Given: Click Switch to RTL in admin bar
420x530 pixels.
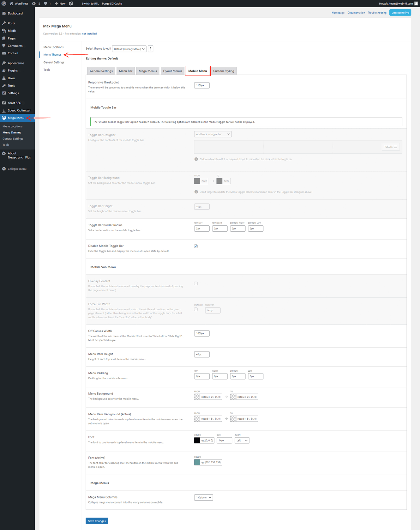Looking at the screenshot, I should [90, 3].
